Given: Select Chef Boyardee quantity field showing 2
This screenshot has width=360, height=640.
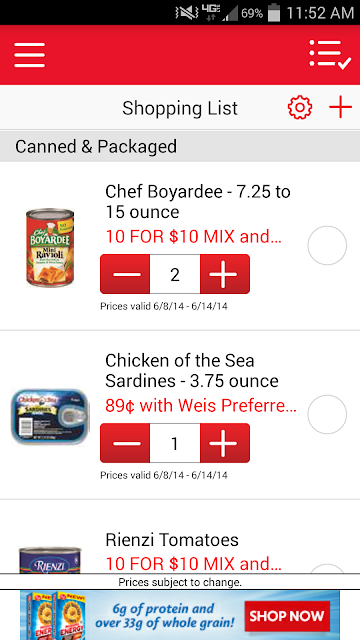Looking at the screenshot, I should coord(175,274).
